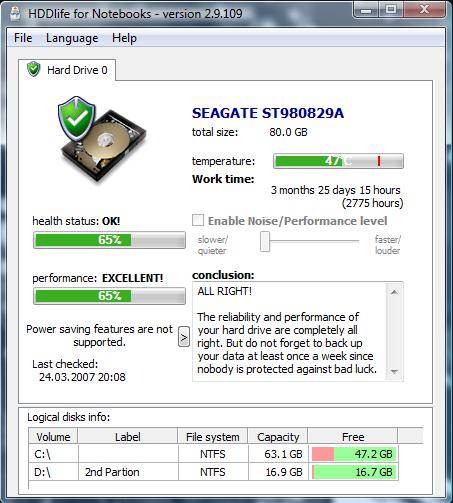
Task: Open the Help menu
Action: pos(124,38)
